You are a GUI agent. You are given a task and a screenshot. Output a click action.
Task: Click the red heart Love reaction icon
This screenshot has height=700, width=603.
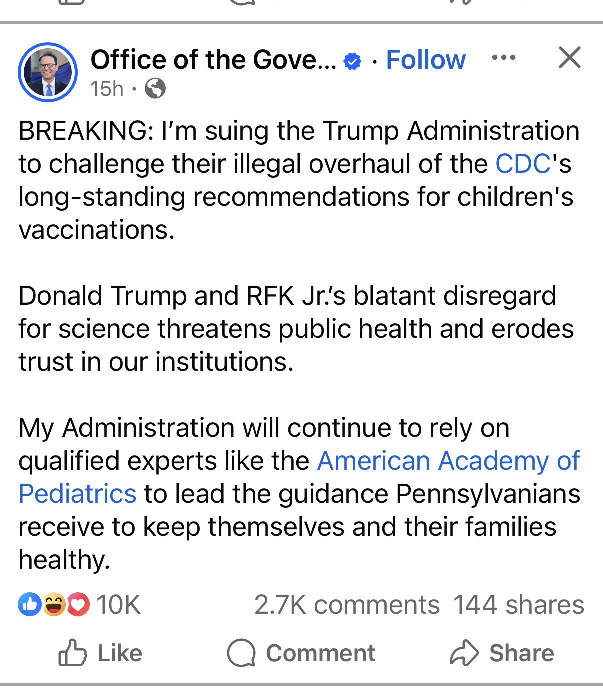click(78, 605)
